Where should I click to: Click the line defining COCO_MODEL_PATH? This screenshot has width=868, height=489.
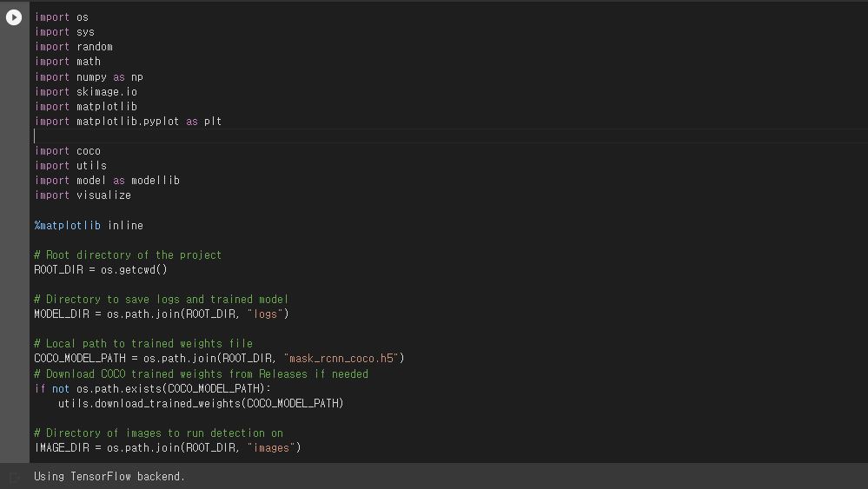pos(219,359)
